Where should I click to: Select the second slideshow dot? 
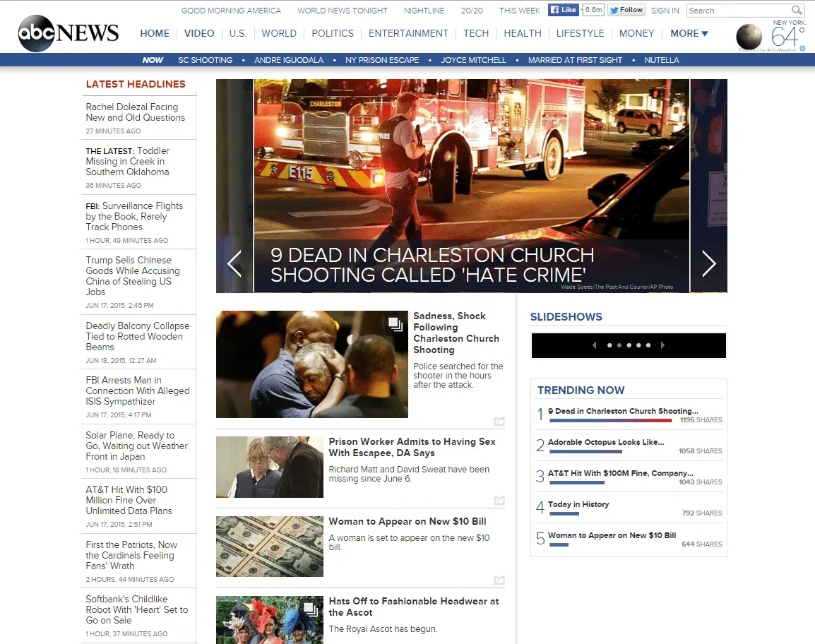point(619,345)
